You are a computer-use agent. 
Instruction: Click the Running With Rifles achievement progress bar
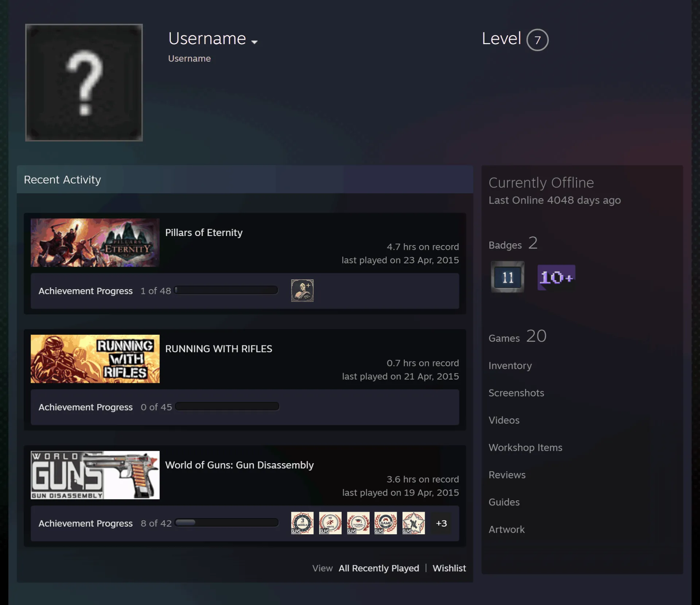click(227, 406)
